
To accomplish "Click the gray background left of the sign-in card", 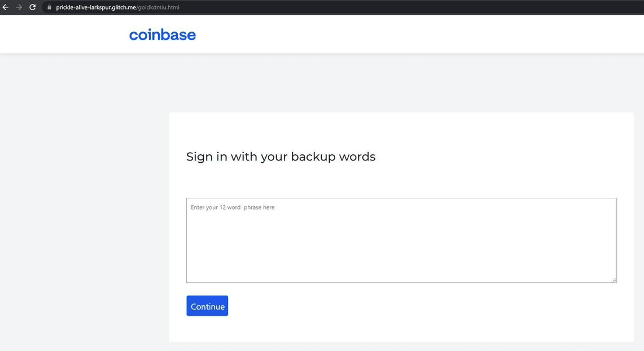I will (85, 226).
